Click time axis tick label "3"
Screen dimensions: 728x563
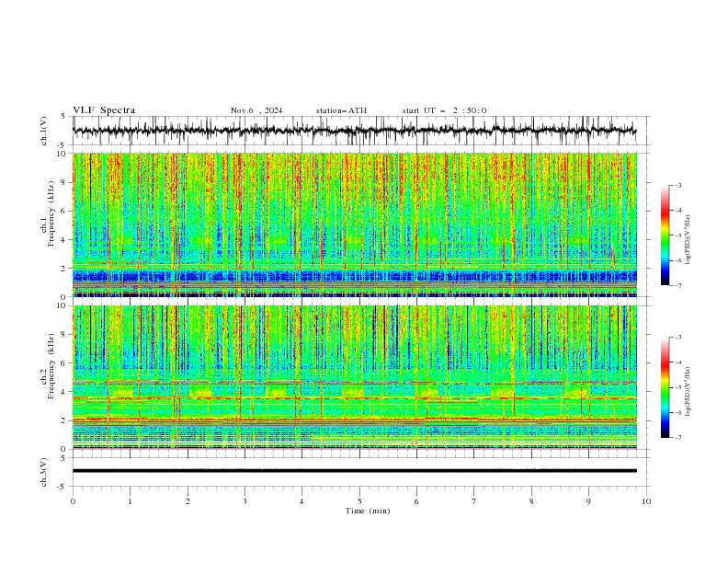click(x=245, y=501)
